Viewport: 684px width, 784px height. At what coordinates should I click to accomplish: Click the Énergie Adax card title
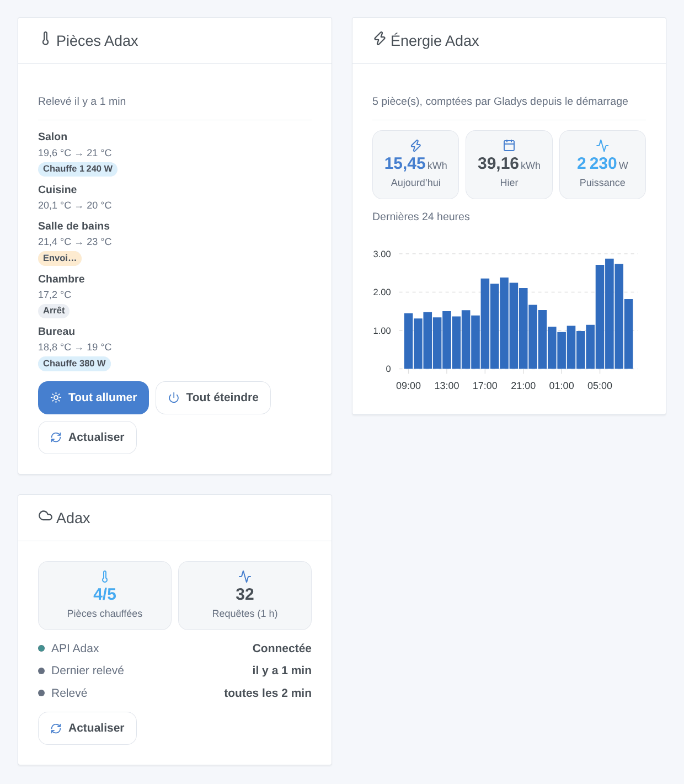click(435, 41)
